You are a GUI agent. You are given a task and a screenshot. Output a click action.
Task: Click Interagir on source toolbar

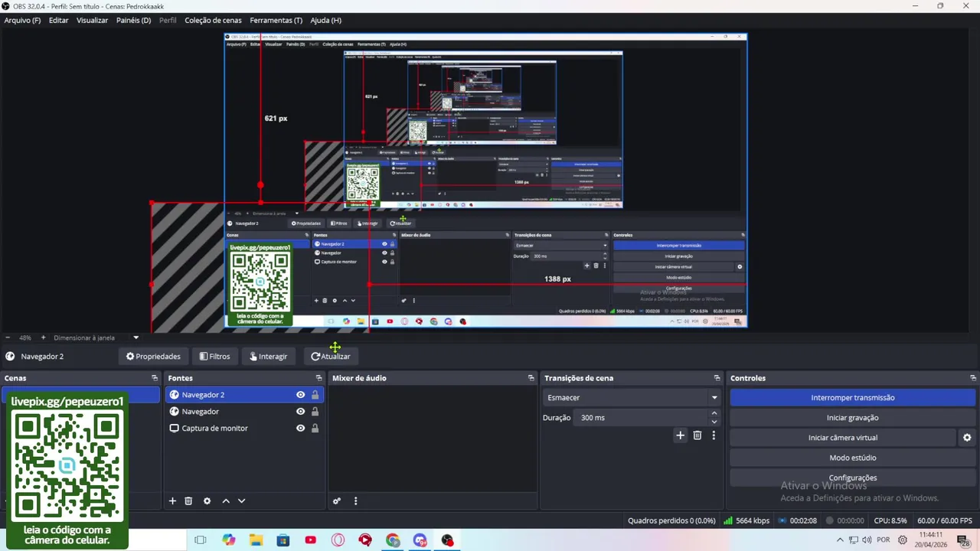click(268, 357)
